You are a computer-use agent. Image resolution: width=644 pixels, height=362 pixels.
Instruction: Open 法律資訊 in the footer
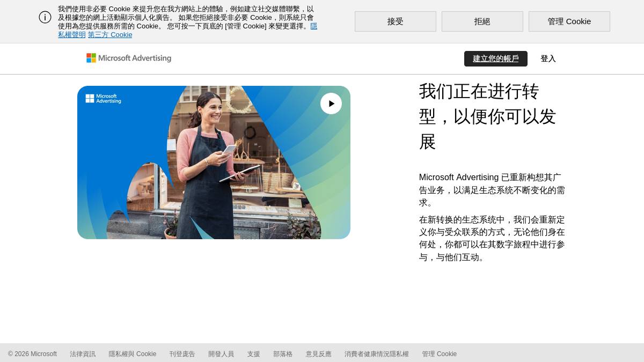pos(83,354)
